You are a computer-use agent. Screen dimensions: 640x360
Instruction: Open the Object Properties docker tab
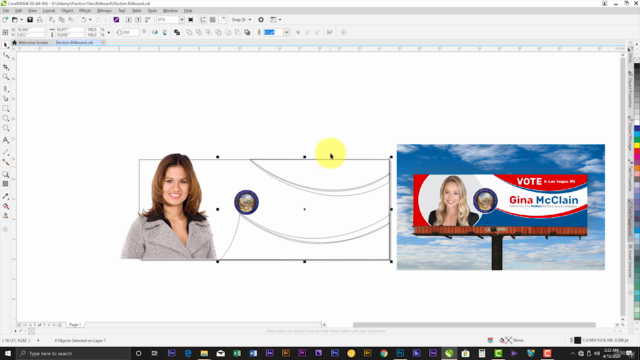pos(631,90)
